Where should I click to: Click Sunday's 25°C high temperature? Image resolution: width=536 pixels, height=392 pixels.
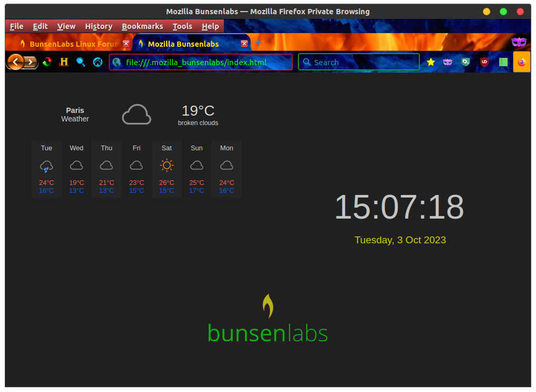click(197, 183)
